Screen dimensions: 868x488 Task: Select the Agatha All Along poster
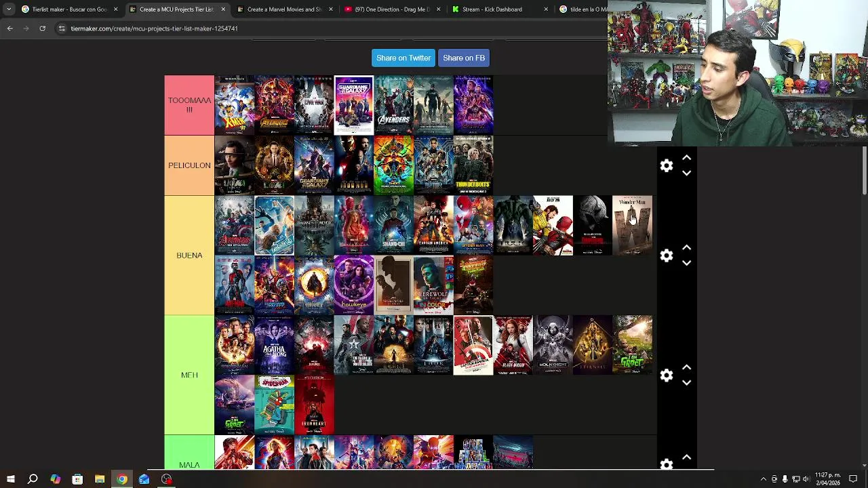(x=274, y=345)
